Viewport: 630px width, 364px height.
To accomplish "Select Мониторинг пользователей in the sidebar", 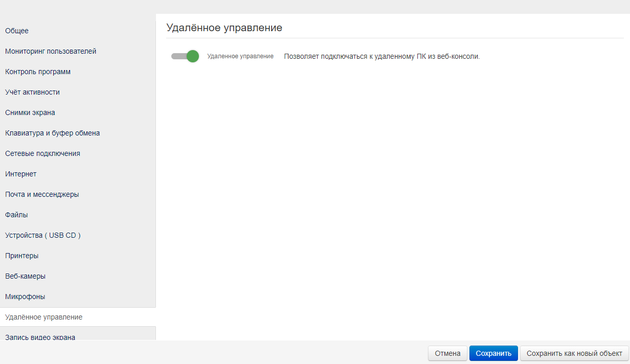I will (51, 51).
